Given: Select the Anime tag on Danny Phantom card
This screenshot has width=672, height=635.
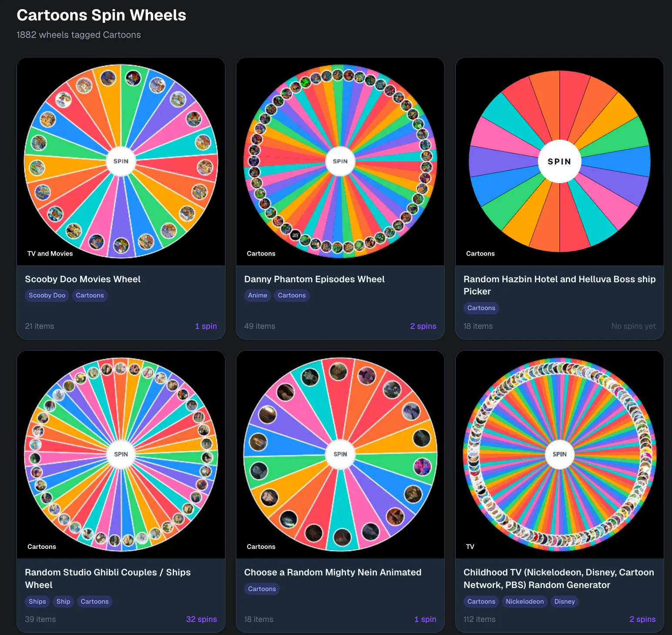Looking at the screenshot, I should (x=258, y=295).
